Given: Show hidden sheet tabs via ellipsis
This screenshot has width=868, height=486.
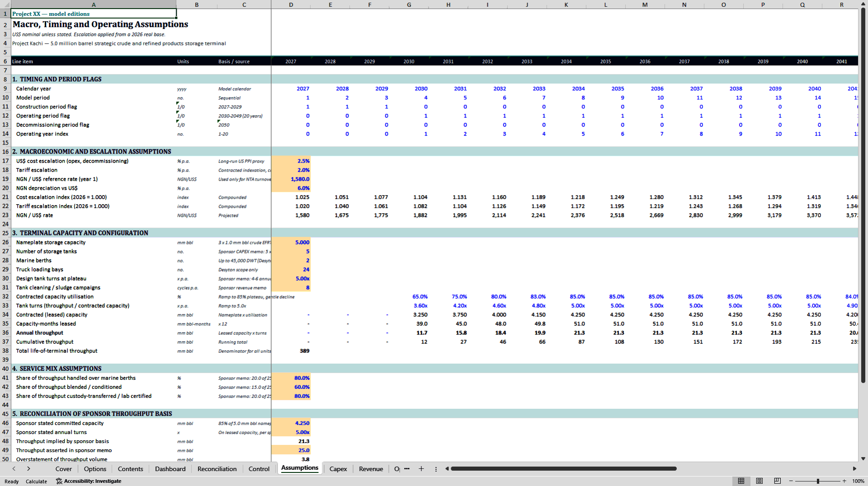Looking at the screenshot, I should [407, 469].
